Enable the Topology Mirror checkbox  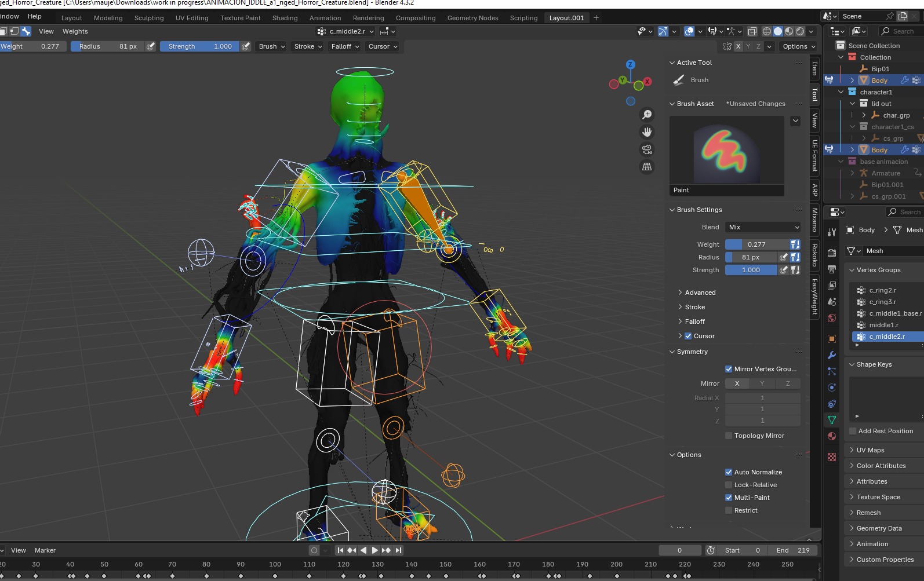pyautogui.click(x=729, y=436)
